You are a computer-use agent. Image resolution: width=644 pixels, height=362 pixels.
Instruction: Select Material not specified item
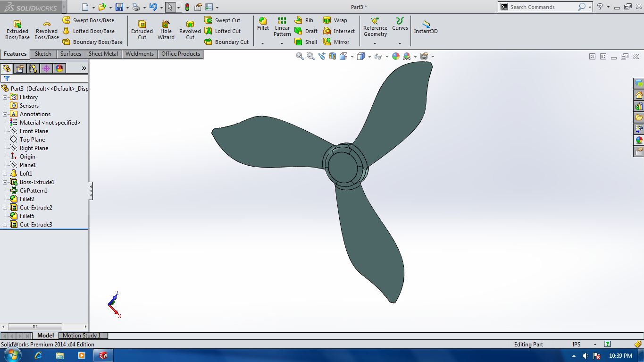click(50, 123)
